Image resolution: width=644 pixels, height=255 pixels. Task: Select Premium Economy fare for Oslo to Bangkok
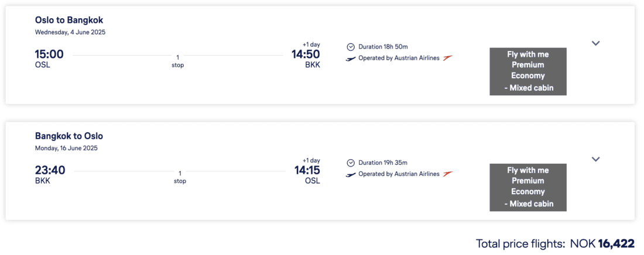[x=528, y=71]
